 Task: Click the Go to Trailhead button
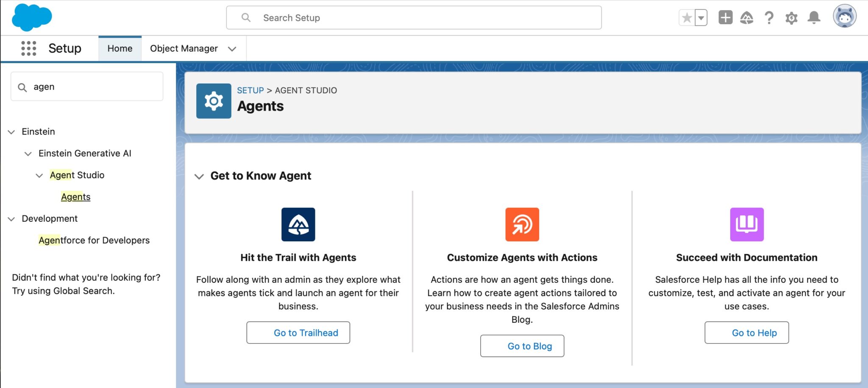coord(298,332)
